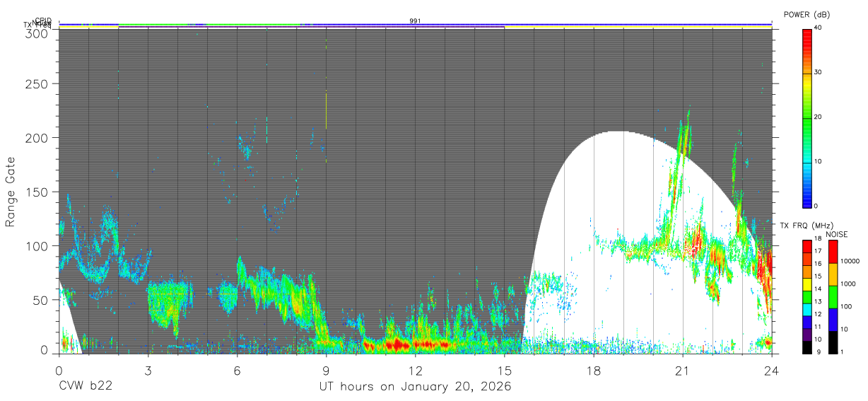Click the 250 tick on the range gate axis
The image size is (868, 401).
coord(38,83)
